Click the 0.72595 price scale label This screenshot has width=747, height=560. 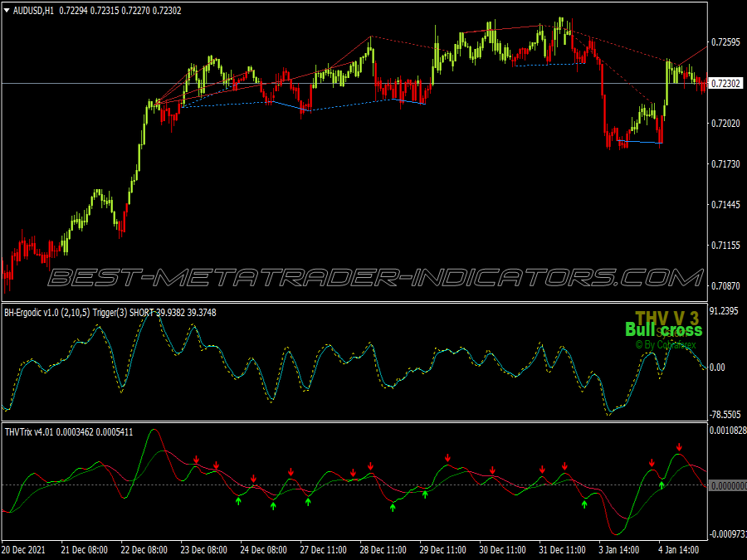point(725,42)
